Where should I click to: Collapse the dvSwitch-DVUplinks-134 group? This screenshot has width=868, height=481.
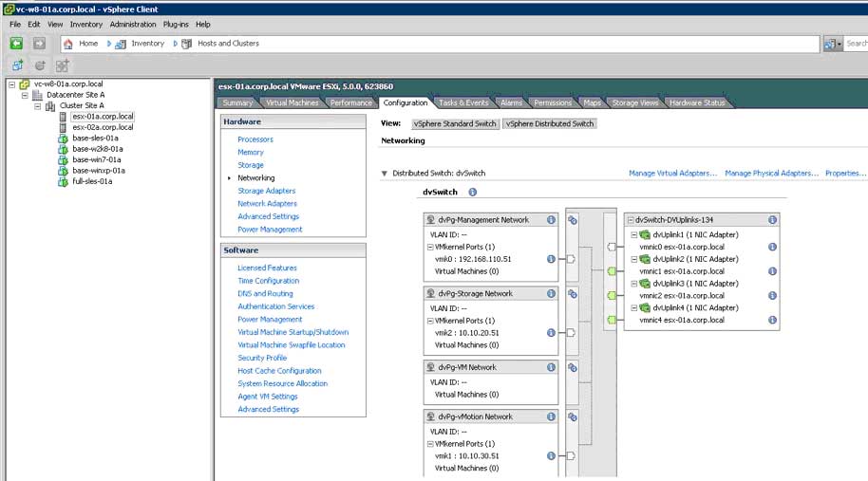tap(631, 220)
